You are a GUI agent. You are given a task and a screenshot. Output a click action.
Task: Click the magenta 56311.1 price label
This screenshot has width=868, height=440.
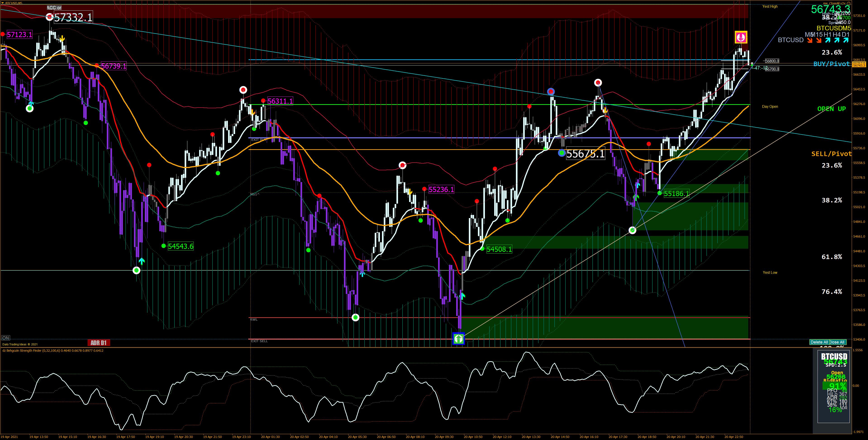pos(280,101)
